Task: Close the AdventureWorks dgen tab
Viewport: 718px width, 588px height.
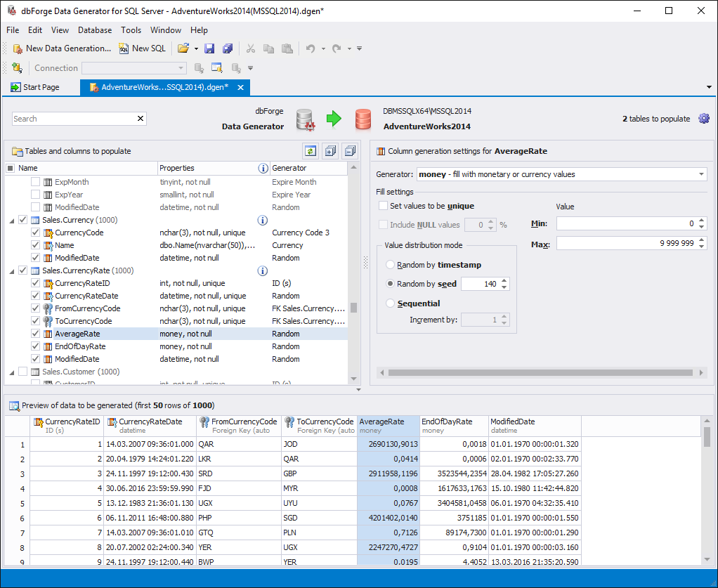Action: pos(240,87)
